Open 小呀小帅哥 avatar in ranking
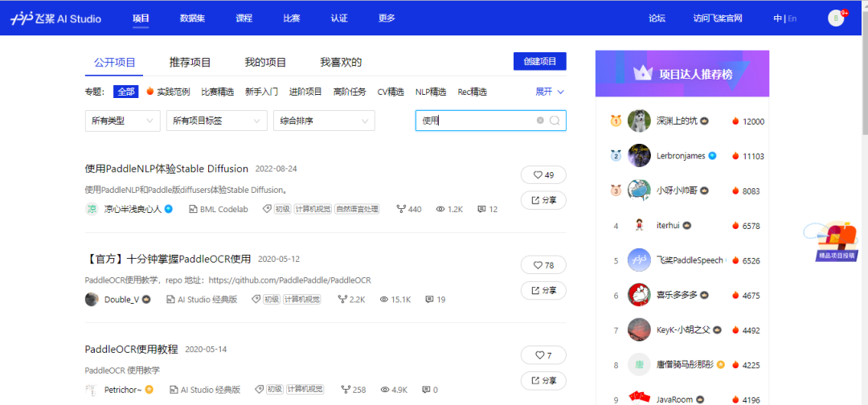Image resolution: width=868 pixels, height=405 pixels. coord(640,190)
